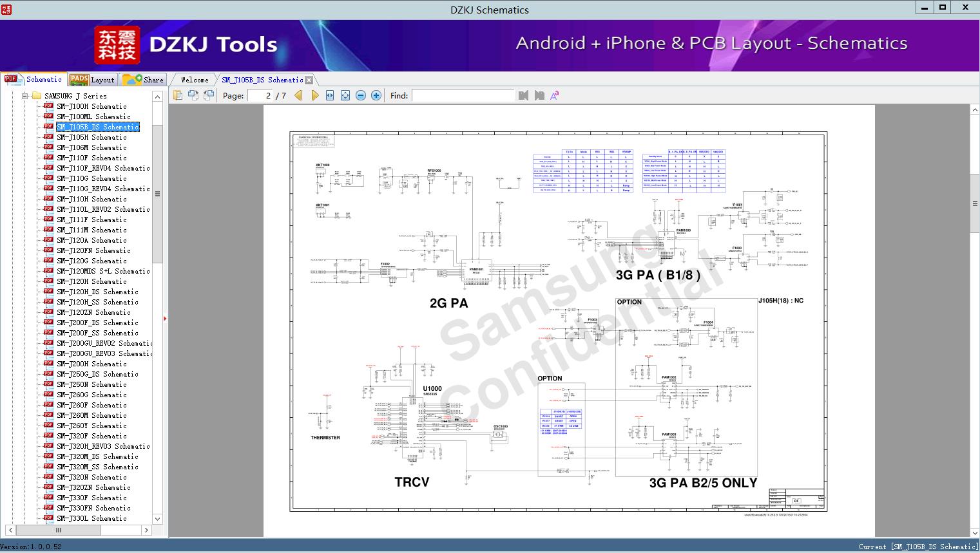Viewport: 980px width, 553px height.
Task: Click the page number input field
Action: pyautogui.click(x=260, y=95)
